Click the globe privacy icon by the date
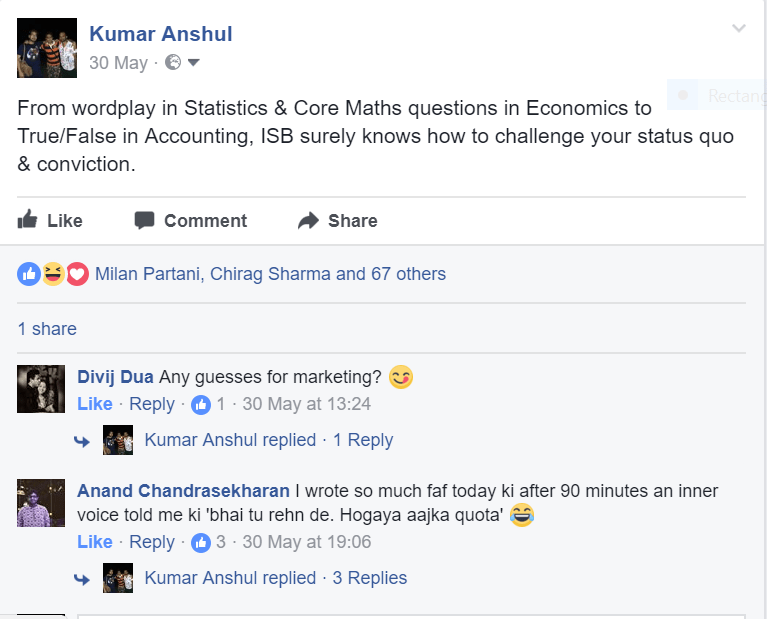 coord(172,63)
